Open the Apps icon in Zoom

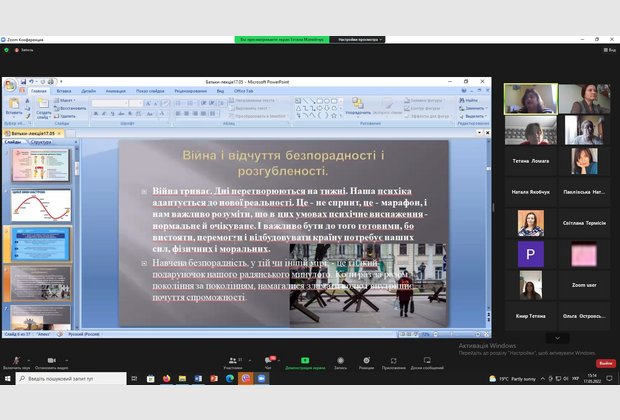pos(393,359)
